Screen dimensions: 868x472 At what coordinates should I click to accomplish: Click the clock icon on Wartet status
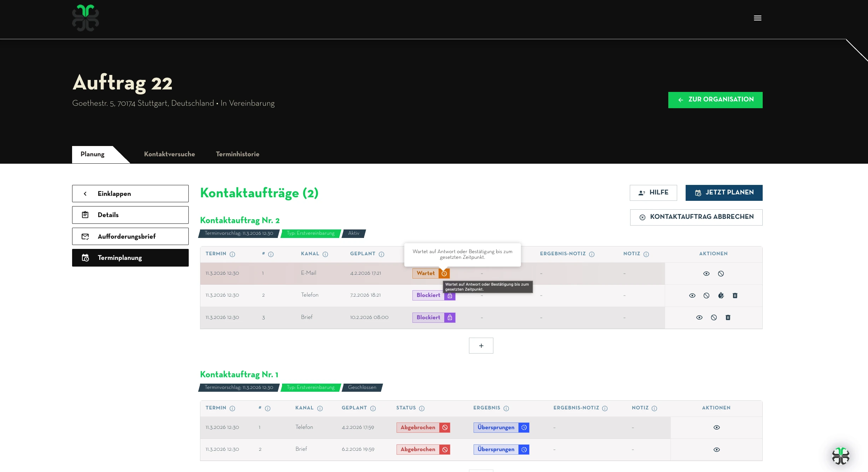point(444,273)
